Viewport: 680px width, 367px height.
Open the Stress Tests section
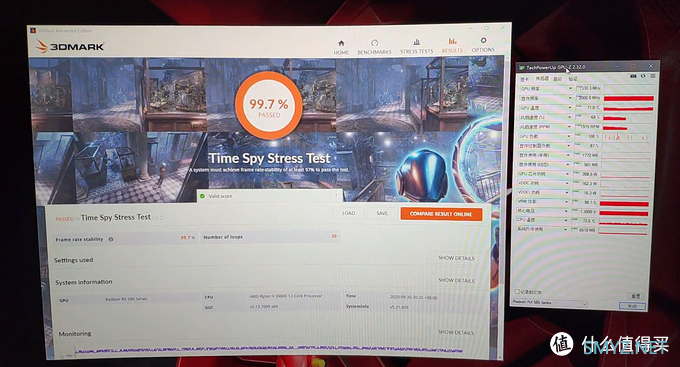click(416, 47)
